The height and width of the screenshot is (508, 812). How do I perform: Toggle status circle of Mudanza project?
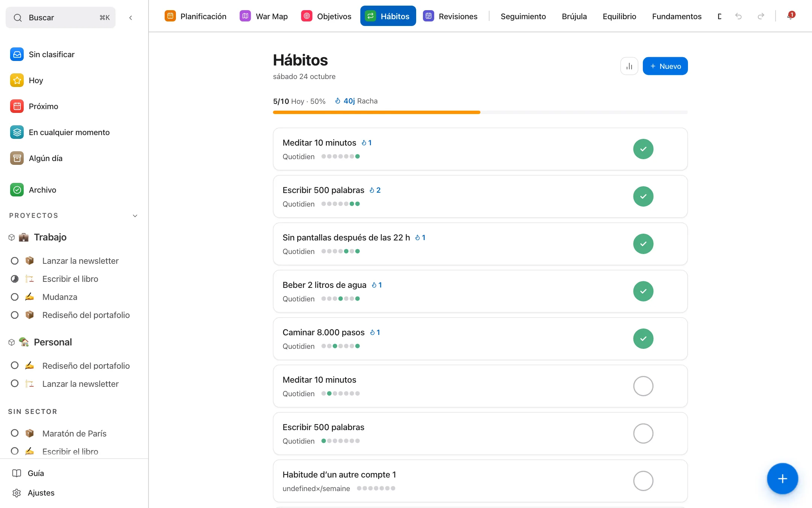15,297
